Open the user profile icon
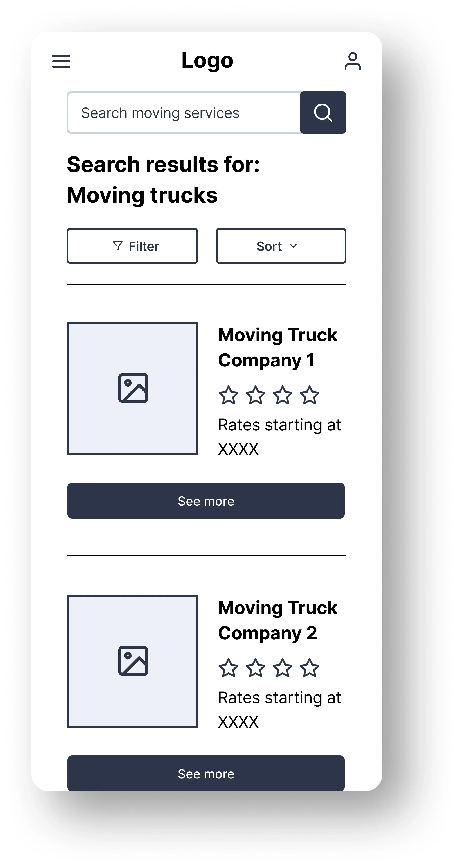The height and width of the screenshot is (868, 459). (352, 61)
